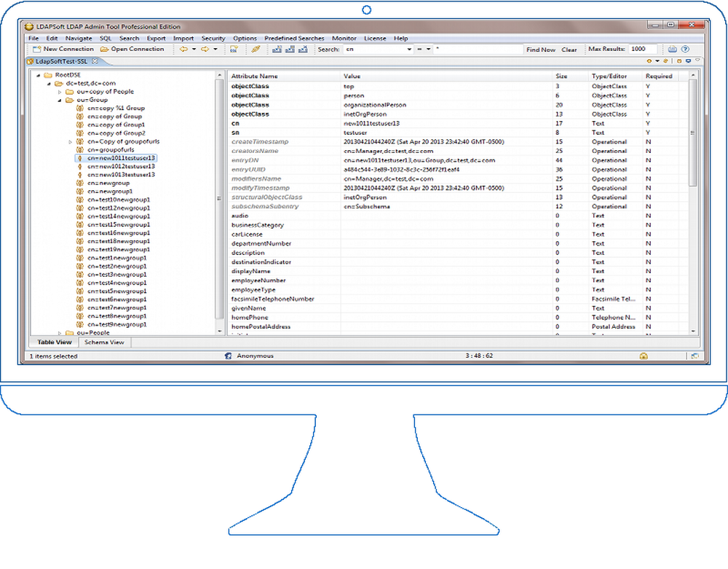Click the link/connect toolbar icon
This screenshot has width=728, height=569.
point(256,50)
